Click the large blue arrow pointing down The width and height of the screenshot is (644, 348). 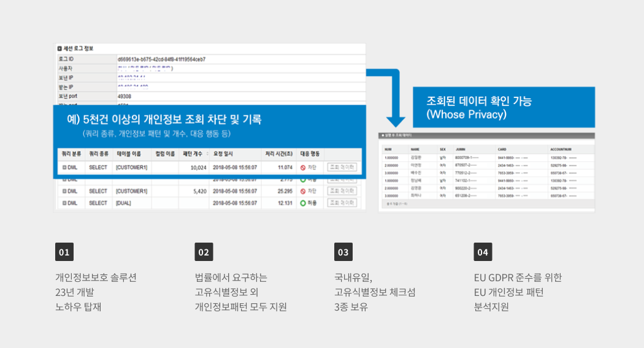coord(394,112)
